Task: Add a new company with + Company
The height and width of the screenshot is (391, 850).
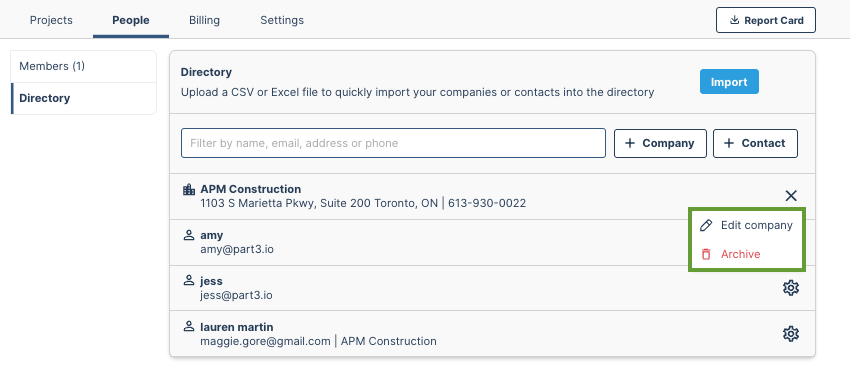Action: pyautogui.click(x=660, y=143)
